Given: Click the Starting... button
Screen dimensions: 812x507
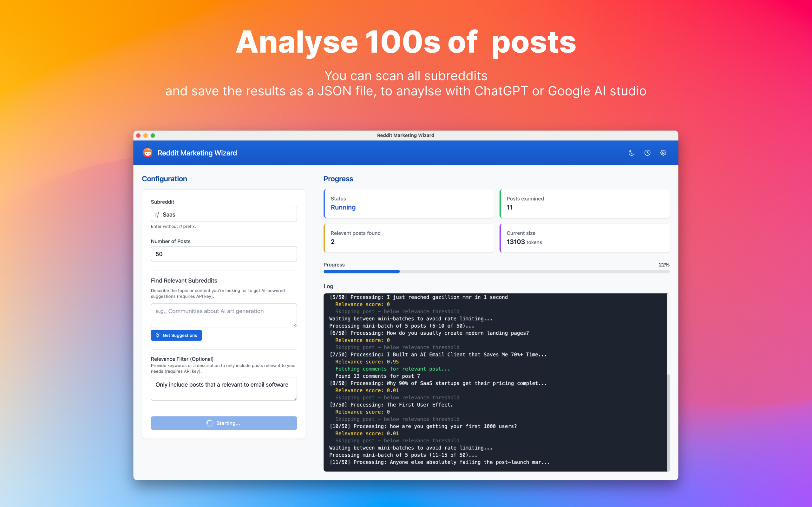Looking at the screenshot, I should click(x=224, y=423).
